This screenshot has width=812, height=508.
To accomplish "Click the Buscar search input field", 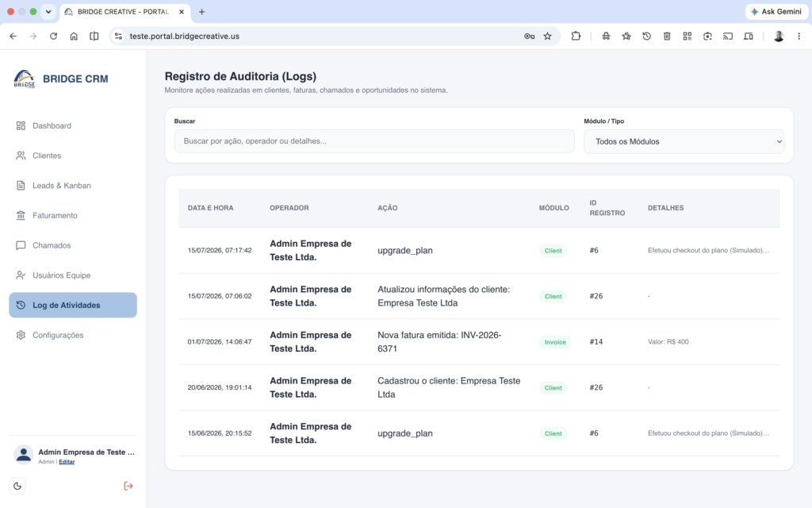I will pos(374,141).
